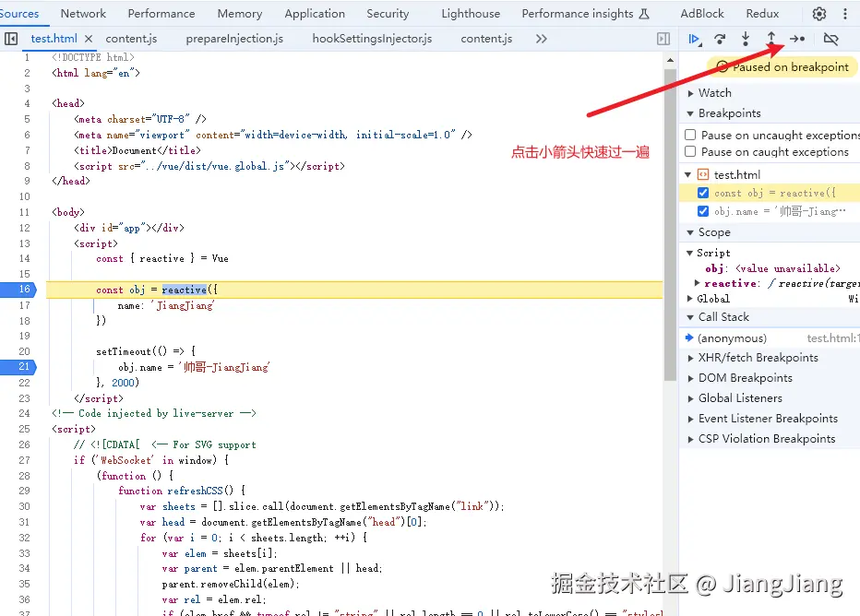Image resolution: width=860 pixels, height=616 pixels.
Task: Click the Performance insights flask icon
Action: [645, 14]
